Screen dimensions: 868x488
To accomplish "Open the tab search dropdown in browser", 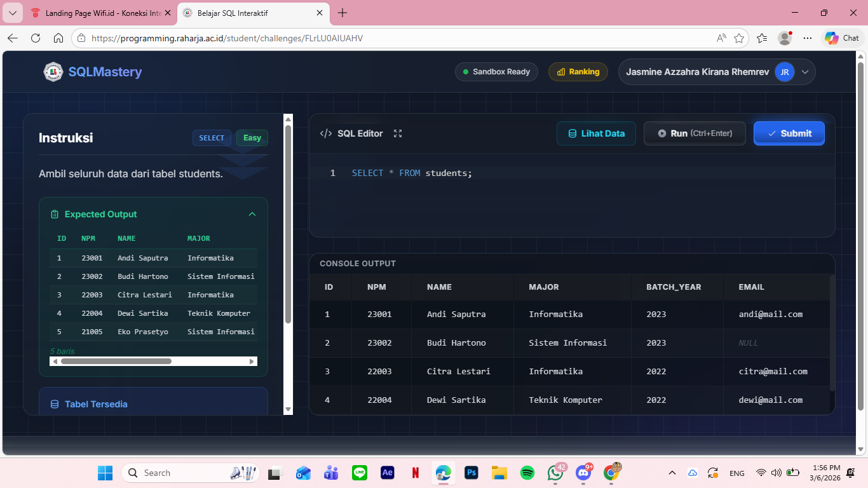I will [x=13, y=13].
